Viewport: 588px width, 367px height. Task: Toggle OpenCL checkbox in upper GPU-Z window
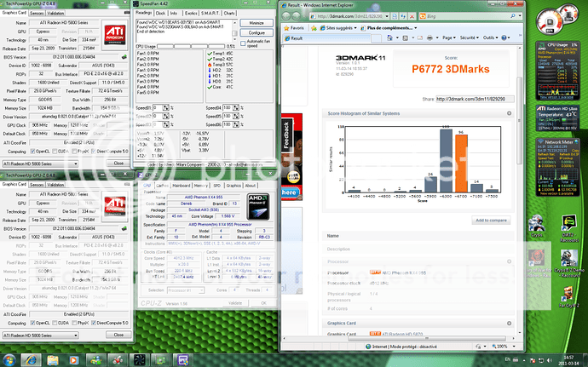point(32,152)
